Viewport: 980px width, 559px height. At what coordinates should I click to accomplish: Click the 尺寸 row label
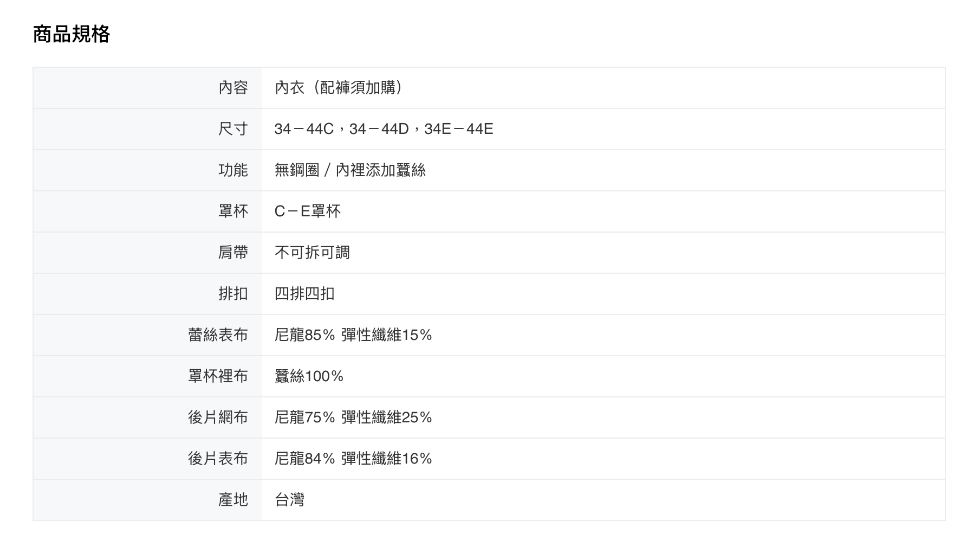(x=233, y=129)
